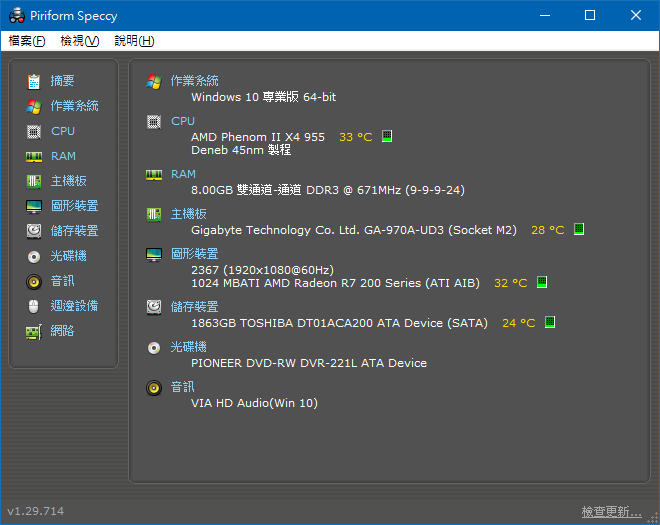Open the 檢視(V) menu
Viewport: 660px width, 525px height.
[80, 41]
